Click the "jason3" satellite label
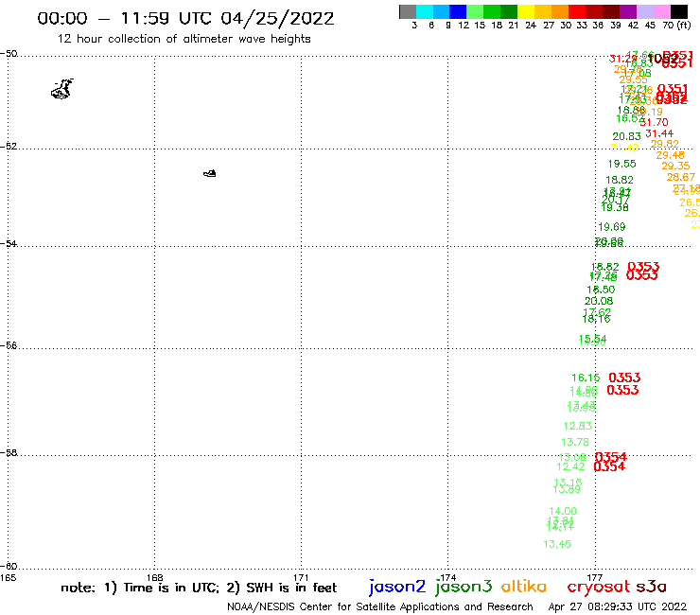 click(x=464, y=587)
